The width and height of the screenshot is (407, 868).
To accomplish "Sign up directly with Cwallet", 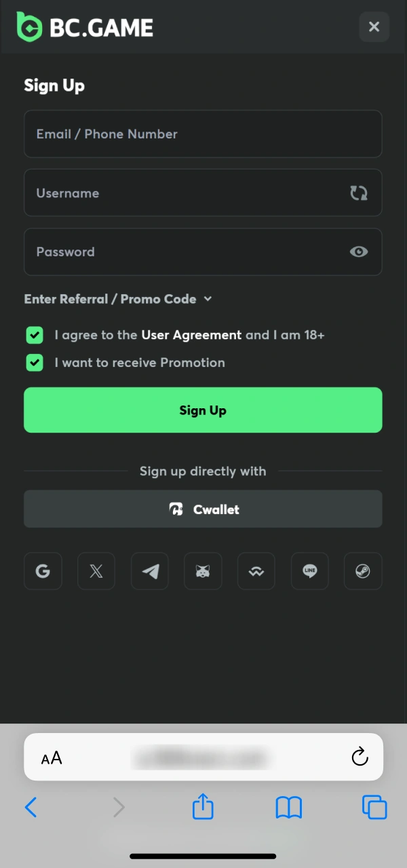I will click(x=203, y=509).
